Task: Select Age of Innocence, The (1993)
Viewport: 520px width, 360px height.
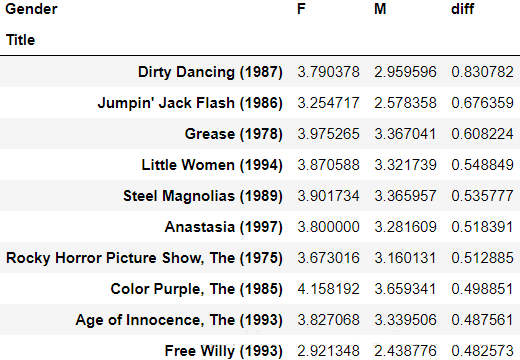Action: point(179,320)
